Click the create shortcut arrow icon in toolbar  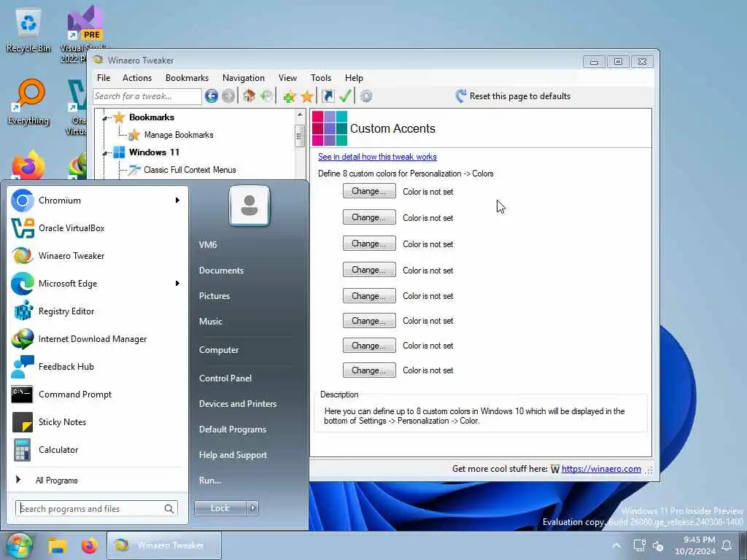(x=328, y=96)
